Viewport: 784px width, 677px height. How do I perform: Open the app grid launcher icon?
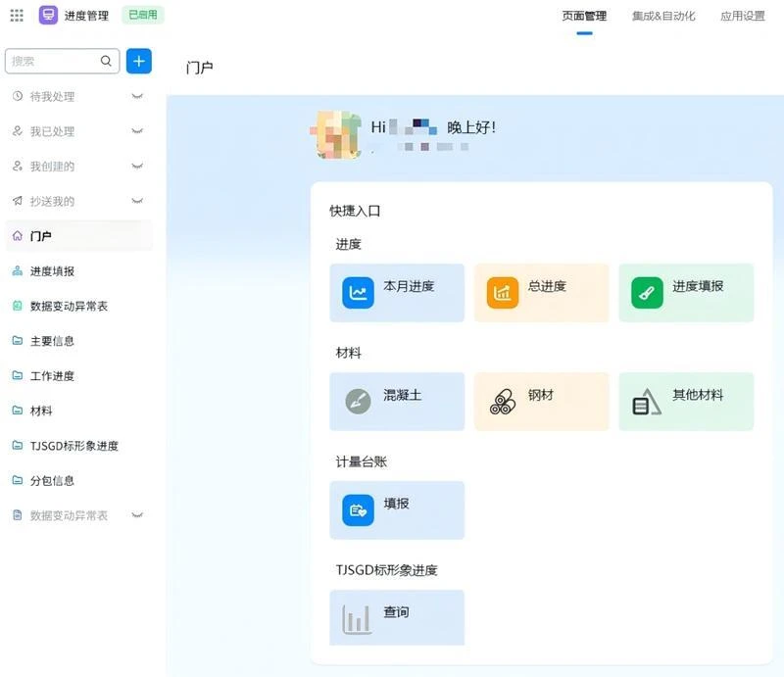[x=17, y=16]
